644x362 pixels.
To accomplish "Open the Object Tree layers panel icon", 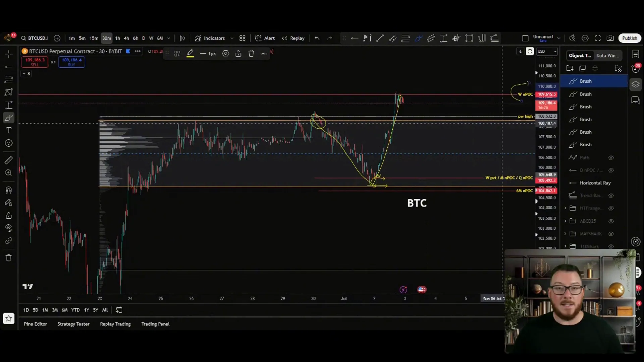I will point(635,84).
